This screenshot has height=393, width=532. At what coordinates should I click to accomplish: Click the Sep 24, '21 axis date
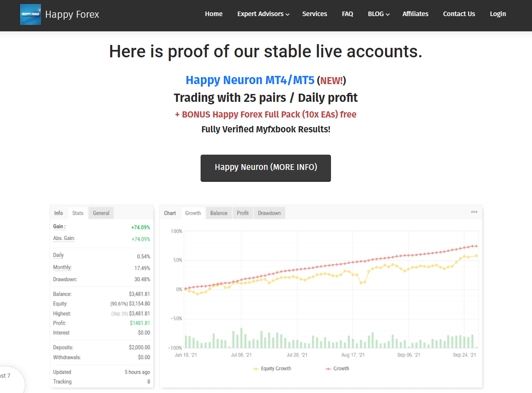coord(464,355)
